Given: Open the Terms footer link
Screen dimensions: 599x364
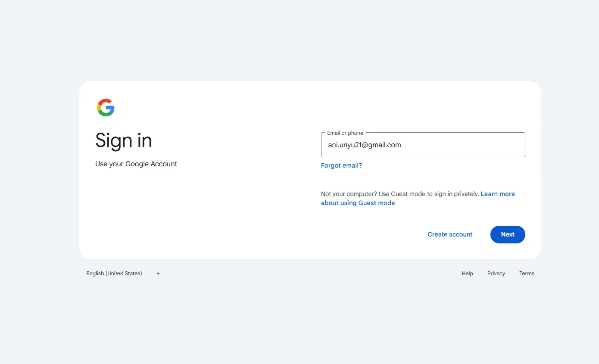Looking at the screenshot, I should click(x=527, y=274).
